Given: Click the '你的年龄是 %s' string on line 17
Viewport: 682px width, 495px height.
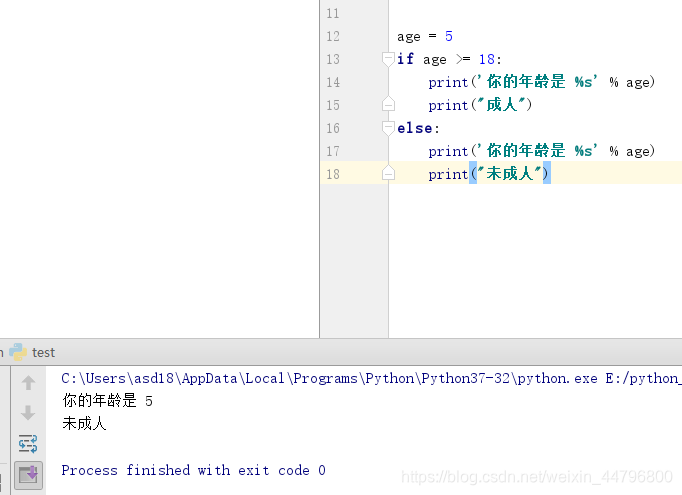Looking at the screenshot, I should [538, 151].
